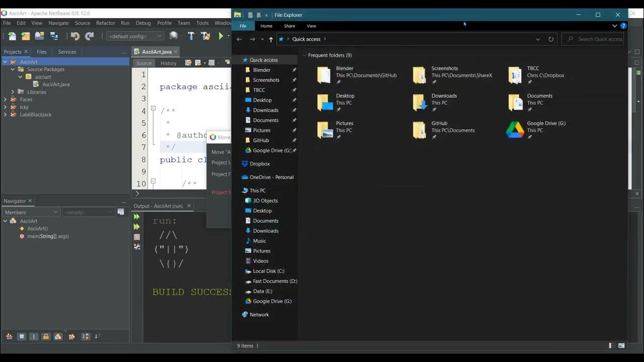The width and height of the screenshot is (644, 362).
Task: Select Local Disk (C:) in sidebar
Action: (x=268, y=271)
